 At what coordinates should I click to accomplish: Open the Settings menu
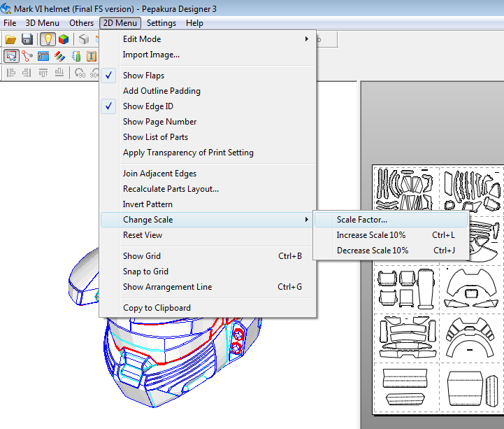coord(161,23)
